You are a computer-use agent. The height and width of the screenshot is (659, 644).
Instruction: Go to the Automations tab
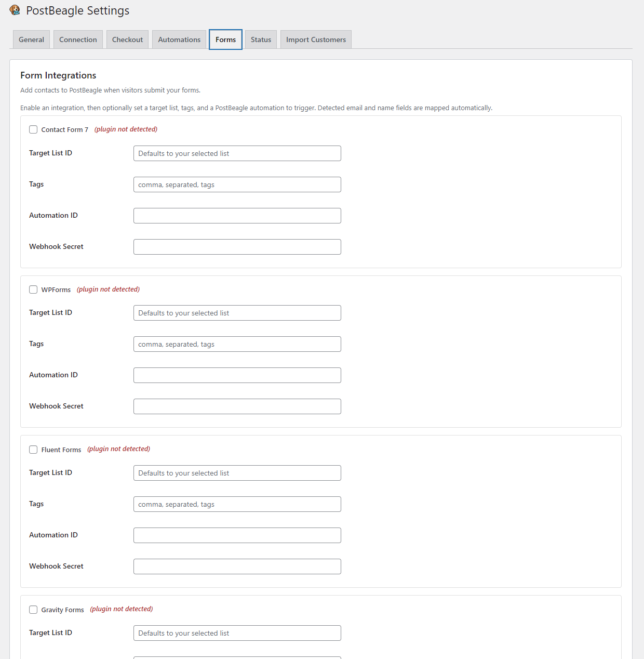tap(179, 39)
